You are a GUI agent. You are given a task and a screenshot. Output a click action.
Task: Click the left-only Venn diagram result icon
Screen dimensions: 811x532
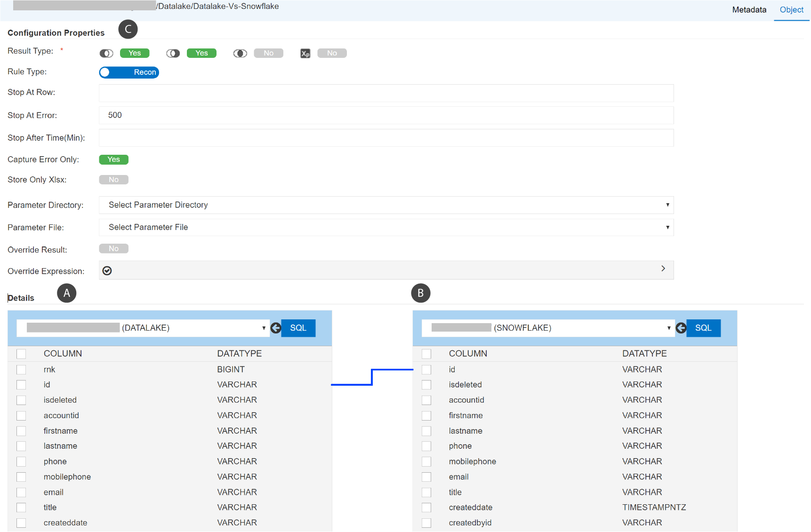[106, 54]
